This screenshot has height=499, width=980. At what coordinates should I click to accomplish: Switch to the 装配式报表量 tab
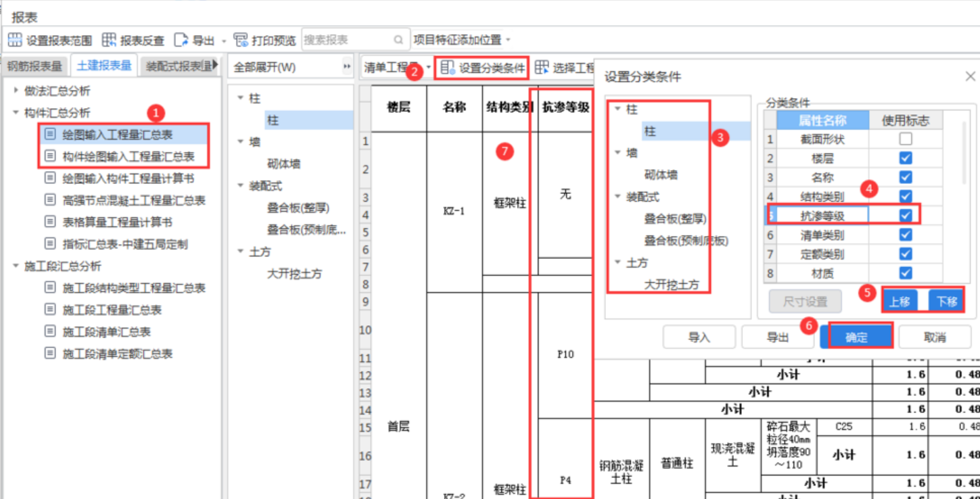click(x=177, y=66)
